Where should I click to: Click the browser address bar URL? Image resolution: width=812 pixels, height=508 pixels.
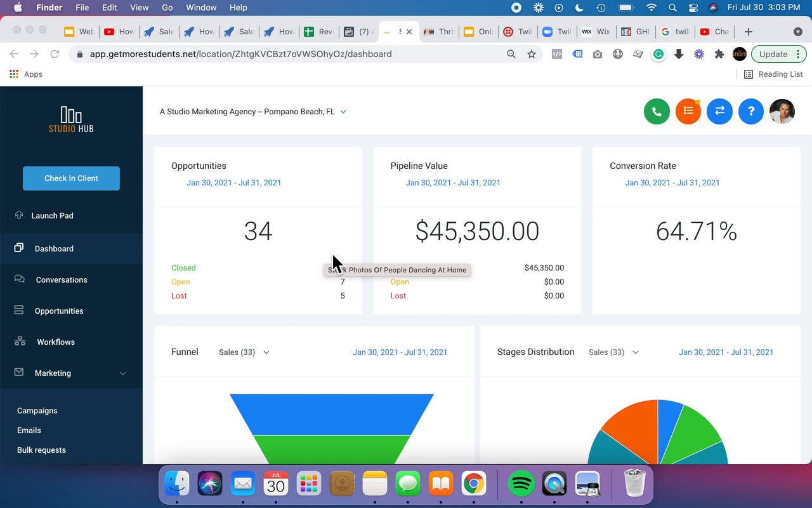pos(240,54)
